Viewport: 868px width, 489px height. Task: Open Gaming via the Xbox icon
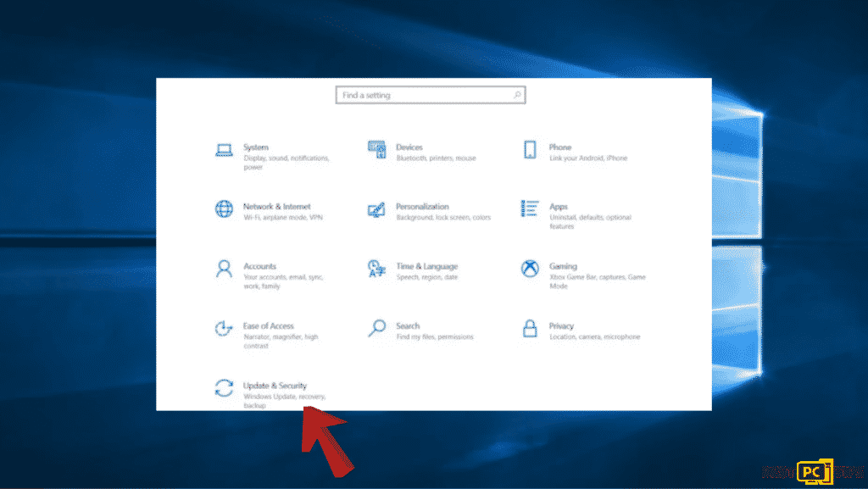[x=530, y=269]
